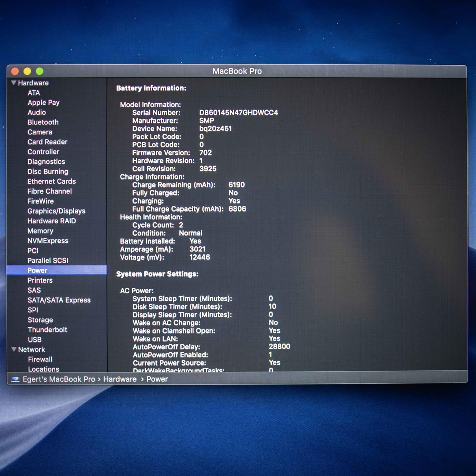Open Storage information
476x476 pixels.
point(40,320)
